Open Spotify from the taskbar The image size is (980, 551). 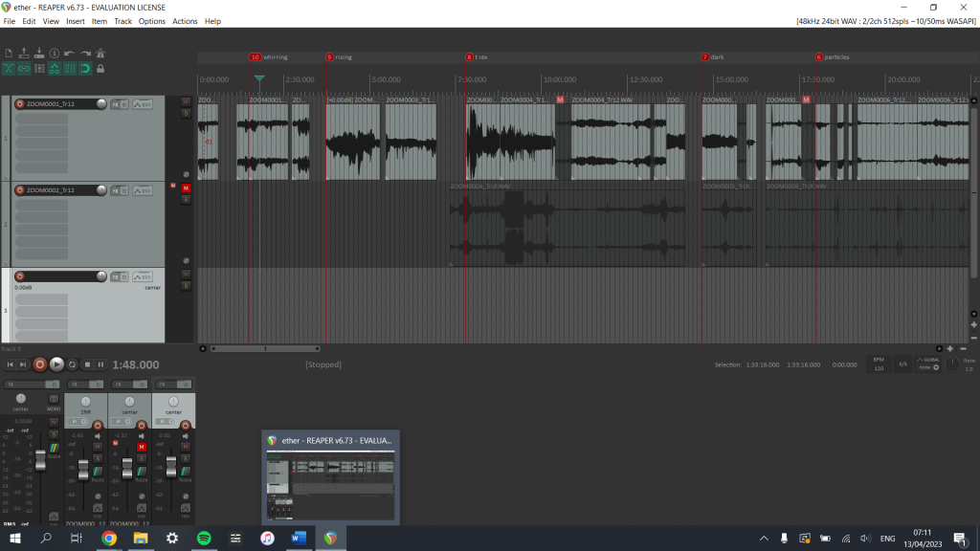click(204, 539)
